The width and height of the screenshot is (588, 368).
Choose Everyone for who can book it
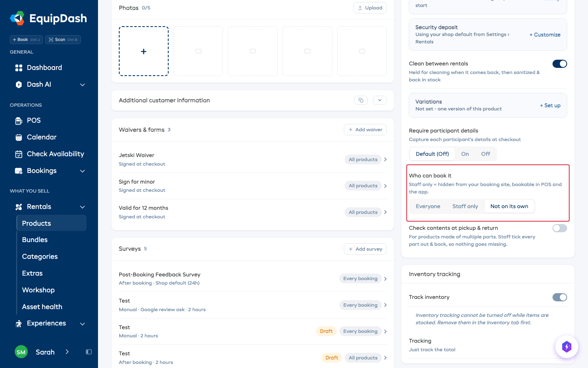coord(428,206)
